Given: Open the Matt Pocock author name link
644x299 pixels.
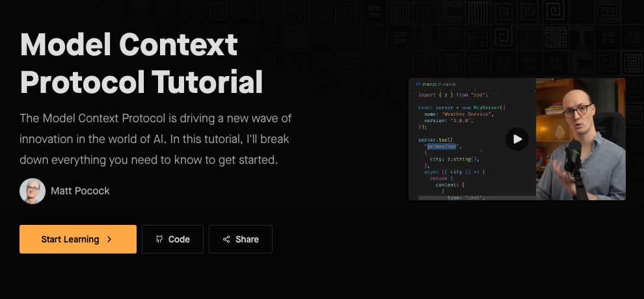Looking at the screenshot, I should pyautogui.click(x=80, y=191).
